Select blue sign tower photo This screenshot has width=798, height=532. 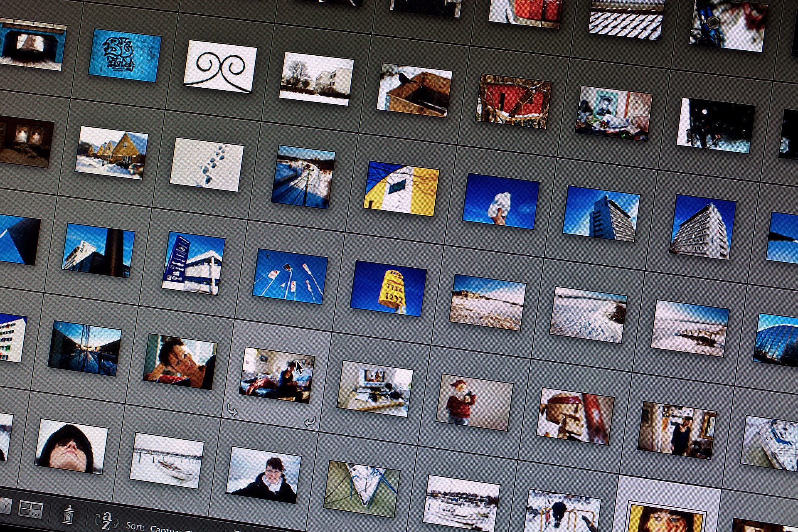[x=193, y=264]
